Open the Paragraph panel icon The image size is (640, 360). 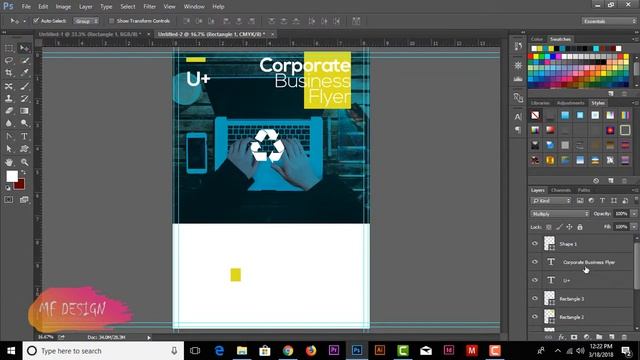[518, 130]
